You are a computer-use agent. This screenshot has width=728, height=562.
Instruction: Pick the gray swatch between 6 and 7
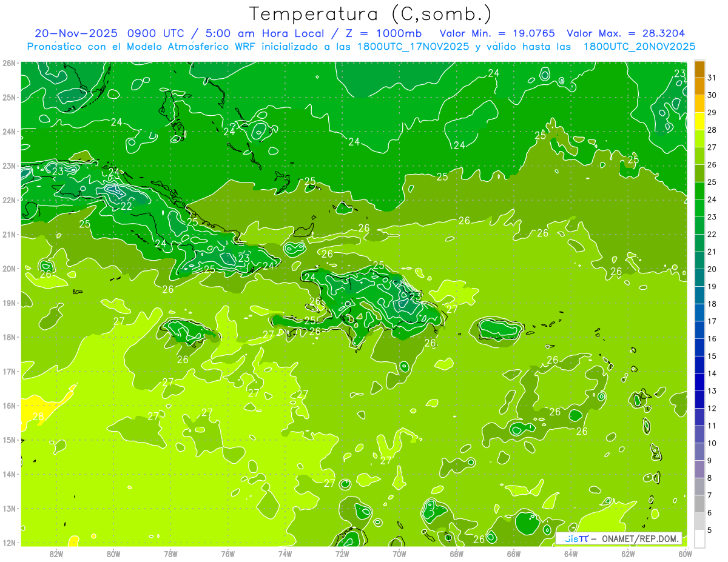click(x=699, y=504)
